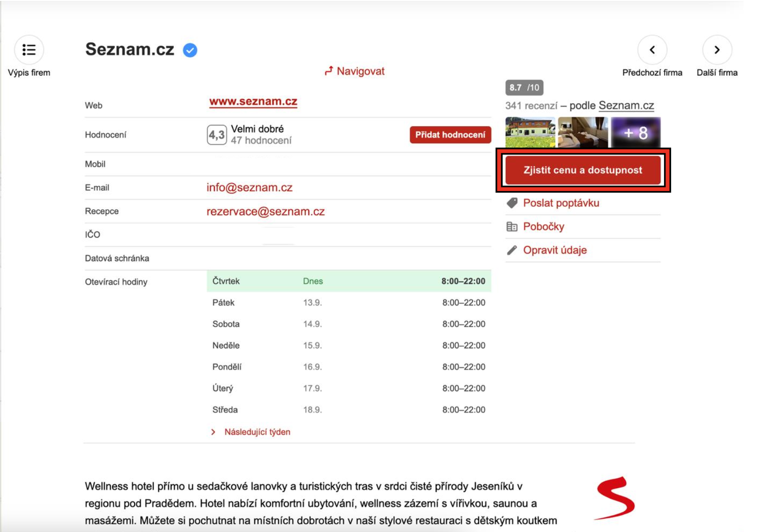Click the Neděle 15.9. hours row

click(x=349, y=345)
